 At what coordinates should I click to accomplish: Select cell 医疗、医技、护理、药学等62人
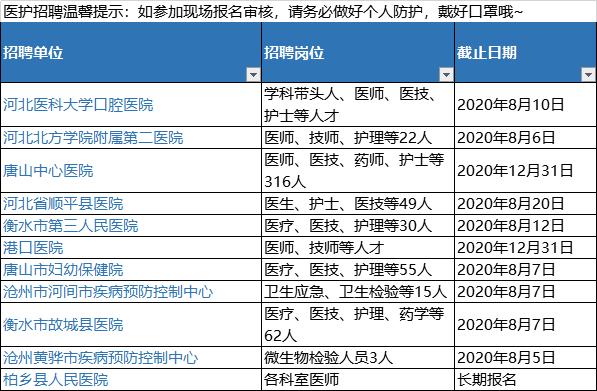[x=358, y=325]
